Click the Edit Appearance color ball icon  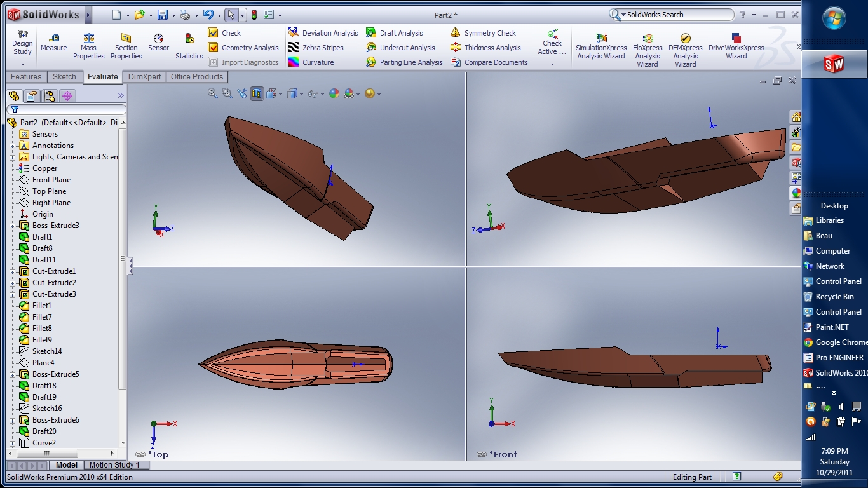(x=334, y=93)
